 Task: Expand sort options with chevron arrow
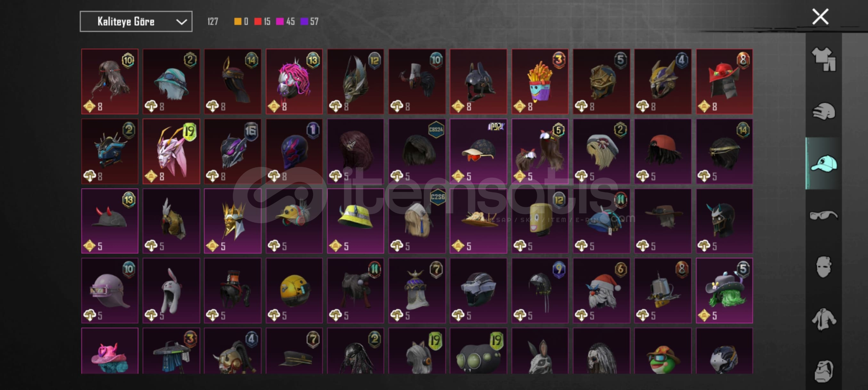click(181, 22)
